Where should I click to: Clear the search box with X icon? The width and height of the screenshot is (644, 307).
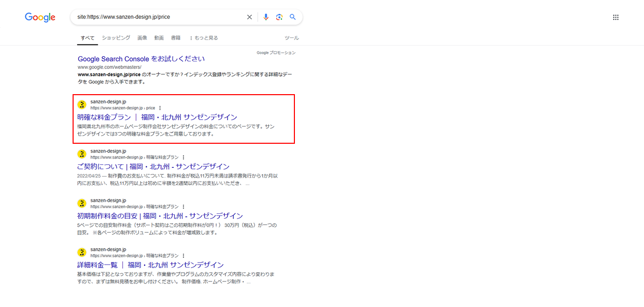(x=249, y=17)
